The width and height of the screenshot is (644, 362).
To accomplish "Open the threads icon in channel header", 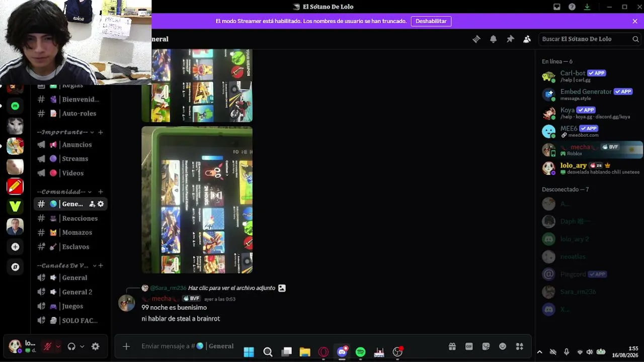I will (x=476, y=39).
